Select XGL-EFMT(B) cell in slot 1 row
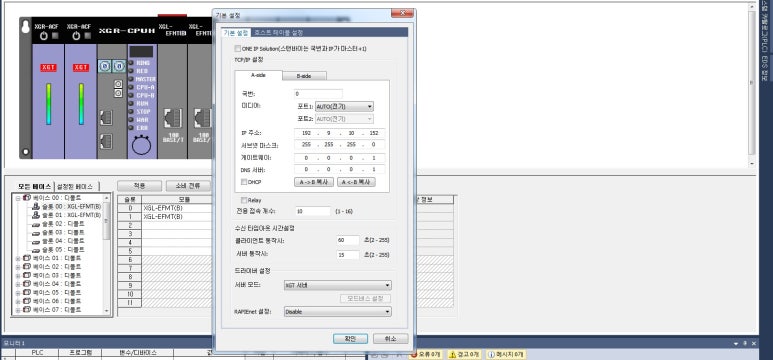Image resolution: width=773 pixels, height=360 pixels. coord(178,217)
